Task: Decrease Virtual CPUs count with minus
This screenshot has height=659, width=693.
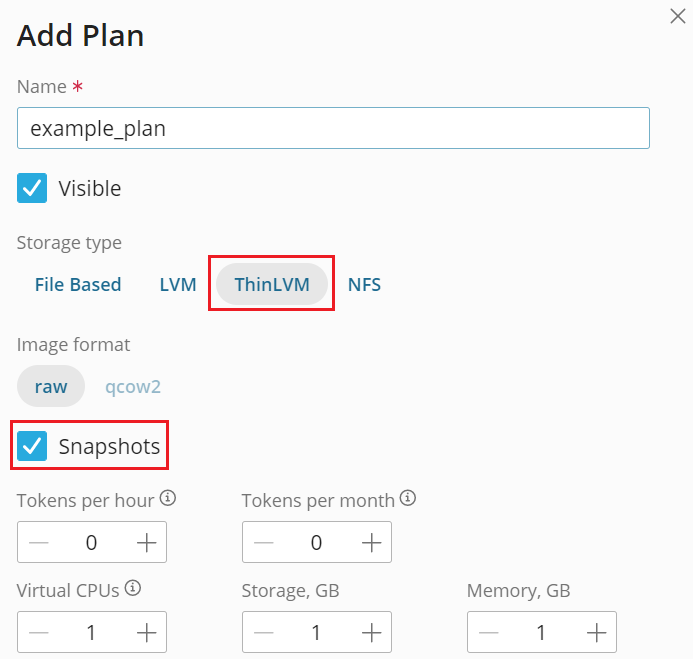Action: click(38, 632)
